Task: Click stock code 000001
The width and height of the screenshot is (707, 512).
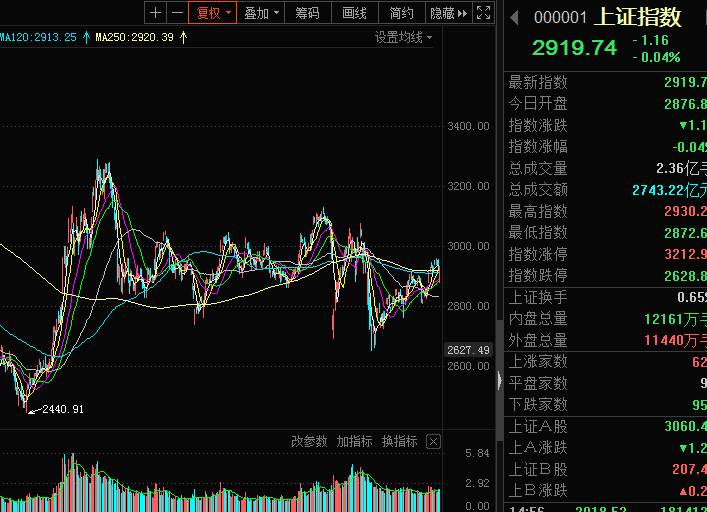Action: (560, 18)
